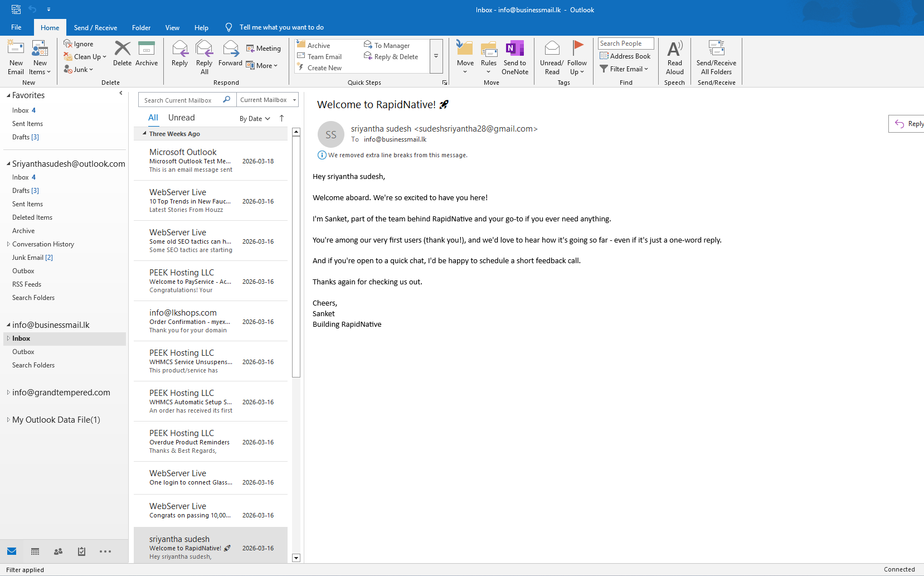Open Quick Steps dialog launcher

point(445,83)
